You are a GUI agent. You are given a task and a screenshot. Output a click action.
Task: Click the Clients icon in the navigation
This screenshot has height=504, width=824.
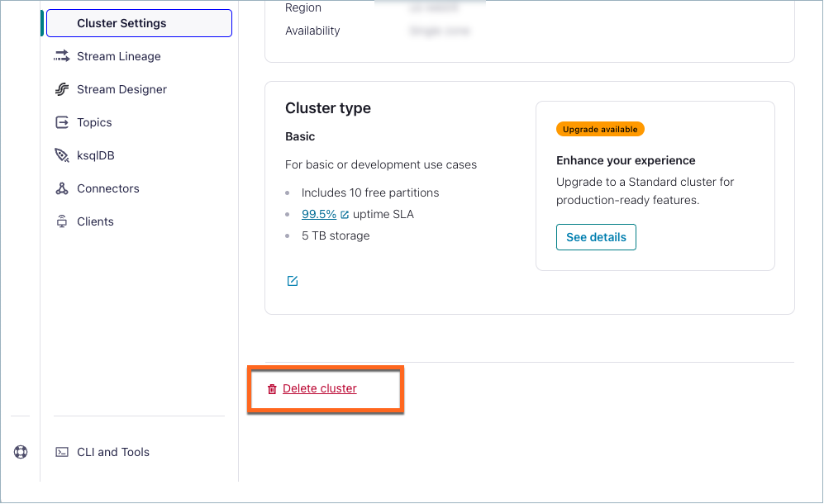tap(60, 221)
